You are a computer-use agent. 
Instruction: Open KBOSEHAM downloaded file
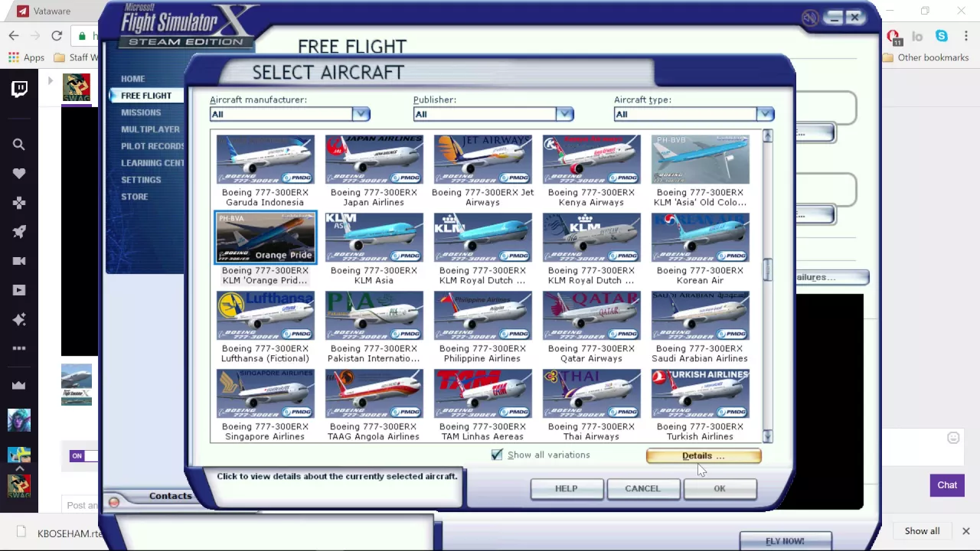click(60, 533)
